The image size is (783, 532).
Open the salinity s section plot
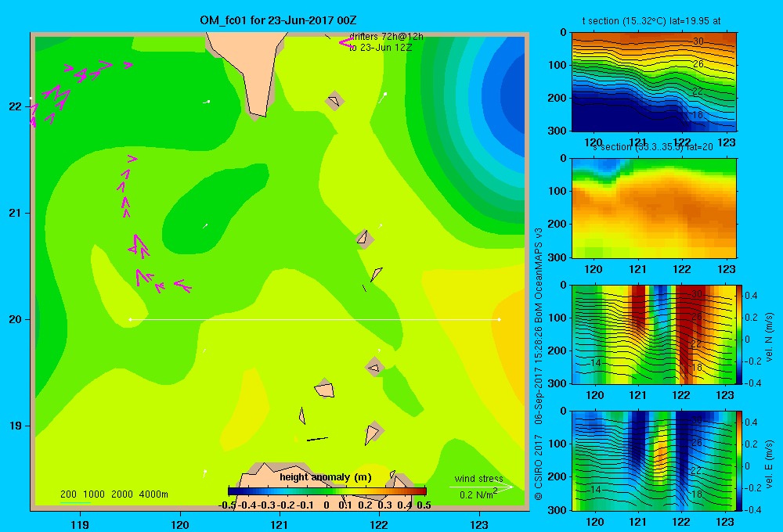click(654, 208)
